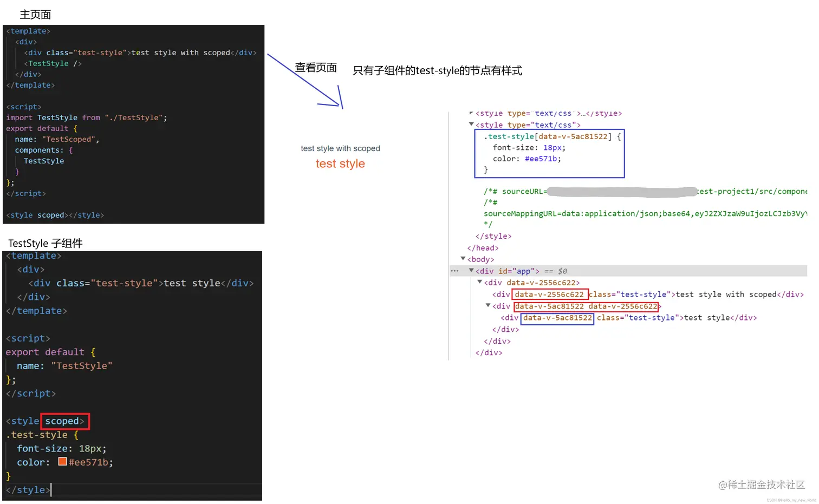Click the <TestStyle /> line in main page editor

coord(53,63)
